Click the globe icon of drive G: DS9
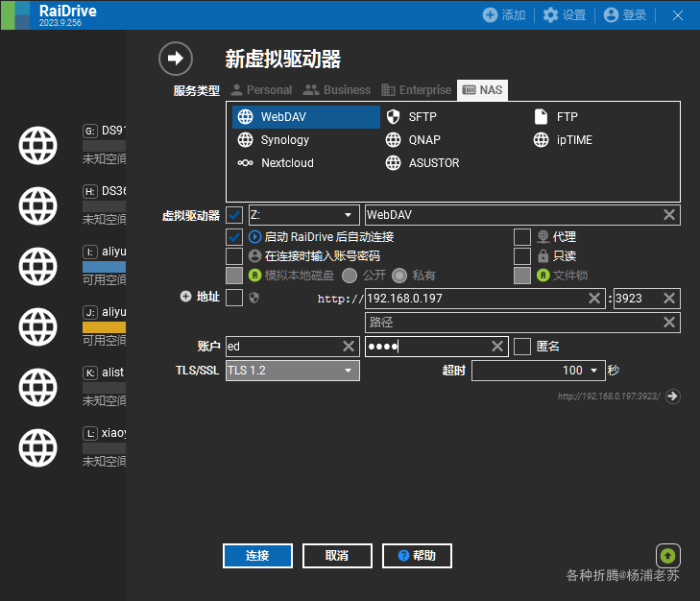Image resolution: width=700 pixels, height=601 pixels. pyautogui.click(x=38, y=146)
